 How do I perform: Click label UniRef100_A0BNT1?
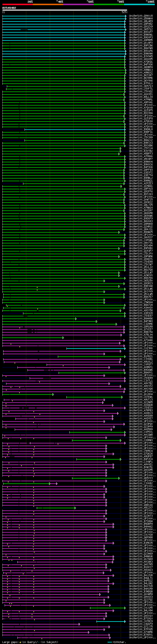(x=141, y=367)
